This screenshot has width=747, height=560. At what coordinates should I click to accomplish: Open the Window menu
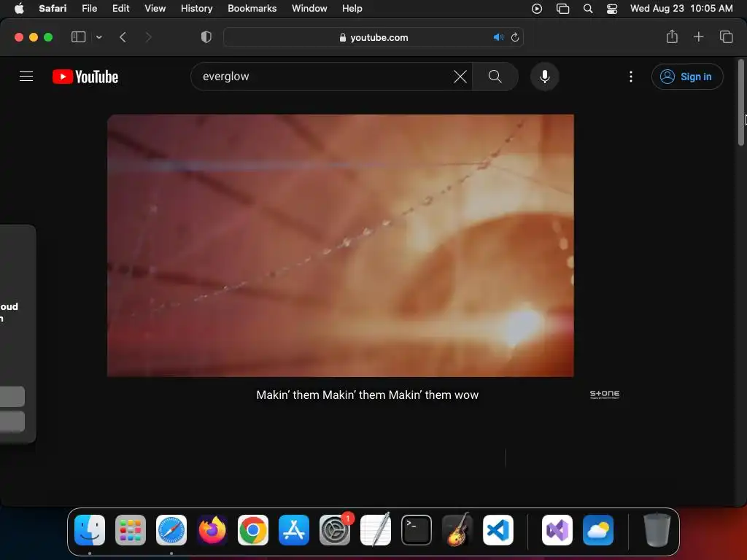coord(309,8)
